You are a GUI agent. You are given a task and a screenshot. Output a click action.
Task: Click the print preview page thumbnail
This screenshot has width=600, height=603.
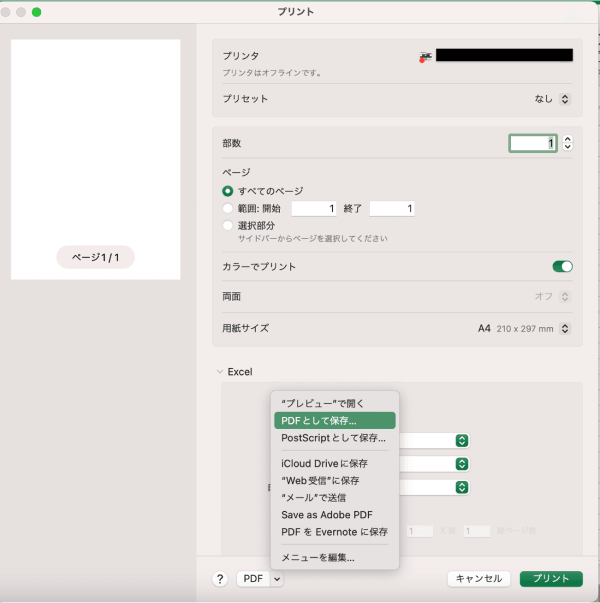pyautogui.click(x=95, y=159)
